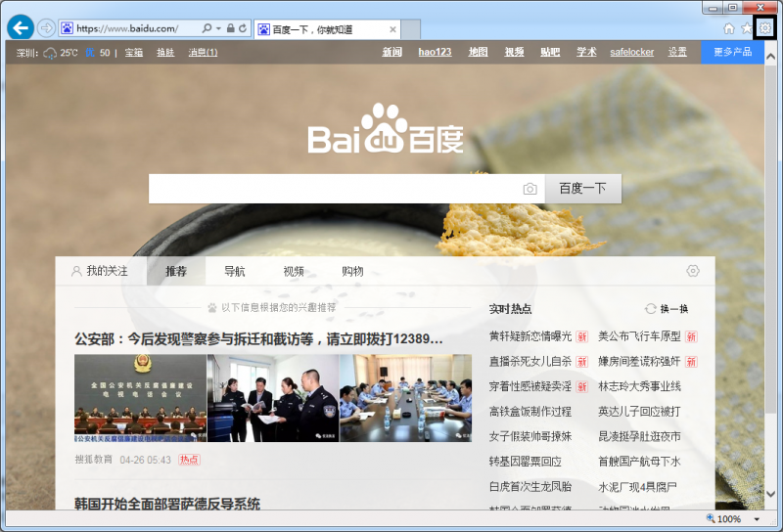
Task: Open the safelocker account link
Action: coord(631,52)
